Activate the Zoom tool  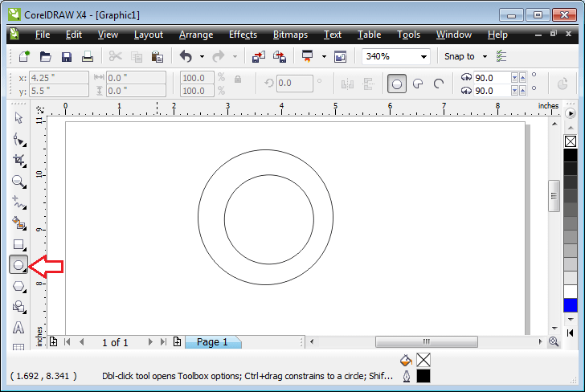18,181
